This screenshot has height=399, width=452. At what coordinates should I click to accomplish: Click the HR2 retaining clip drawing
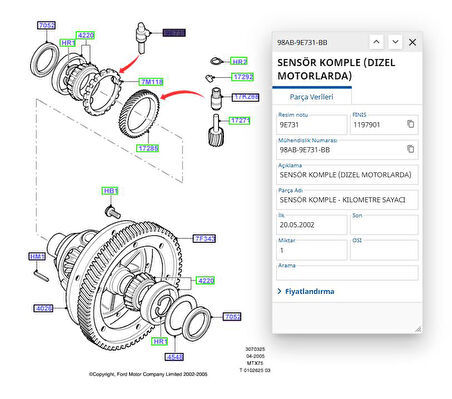click(x=216, y=61)
